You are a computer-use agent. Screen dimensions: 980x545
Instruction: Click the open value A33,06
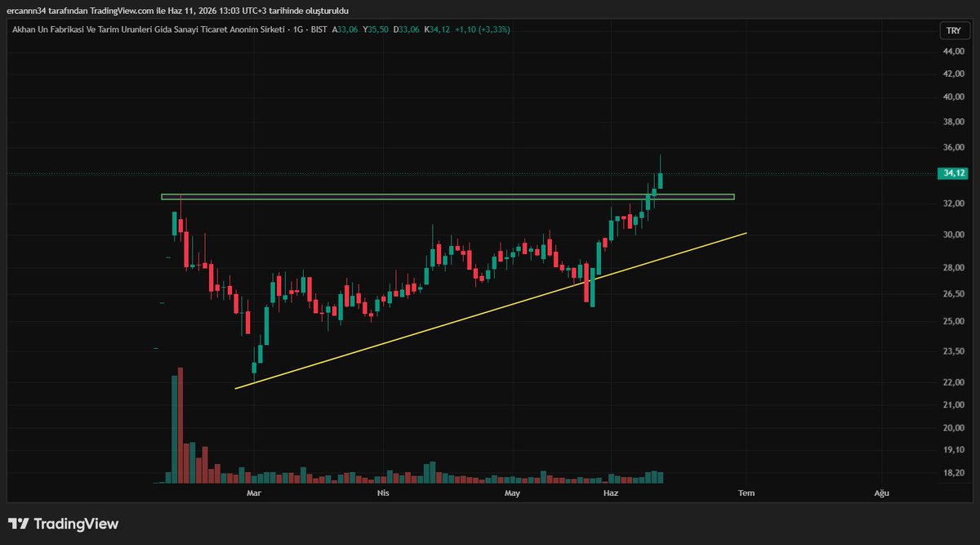tap(345, 29)
